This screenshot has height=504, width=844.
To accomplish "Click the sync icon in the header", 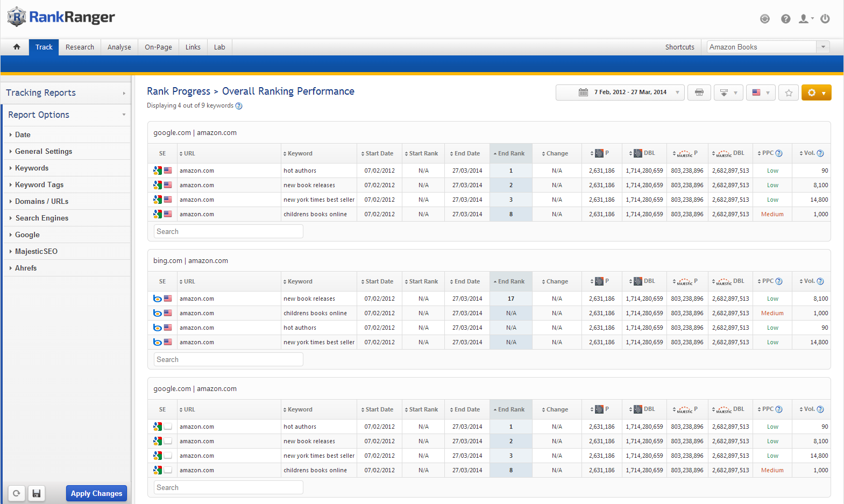I will click(764, 19).
